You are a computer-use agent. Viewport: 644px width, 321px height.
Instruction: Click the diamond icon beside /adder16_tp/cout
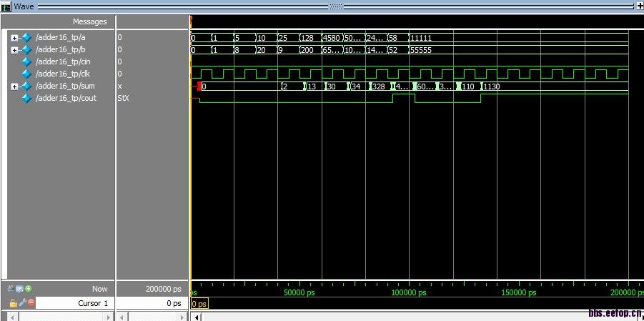tap(26, 98)
